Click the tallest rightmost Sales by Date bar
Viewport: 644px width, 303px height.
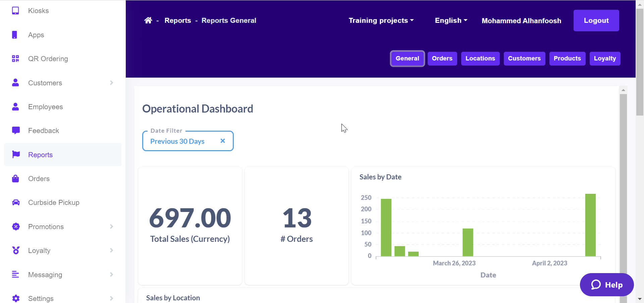590,225
